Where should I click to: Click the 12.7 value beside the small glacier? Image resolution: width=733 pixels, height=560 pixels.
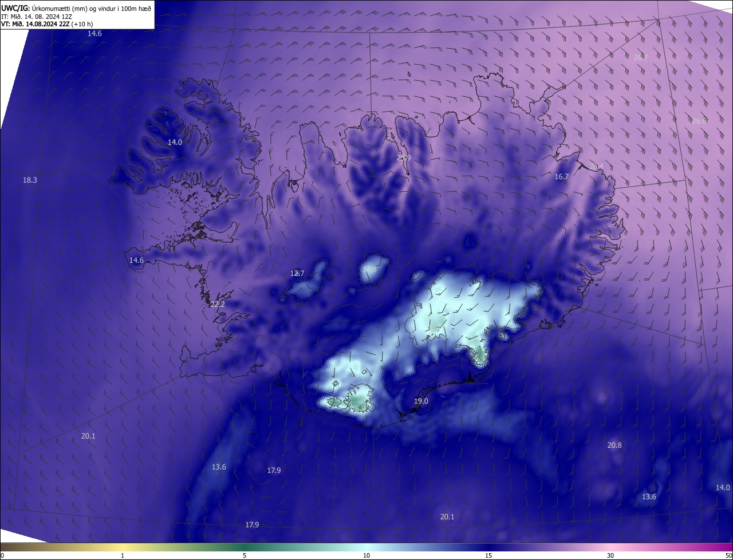pyautogui.click(x=297, y=273)
